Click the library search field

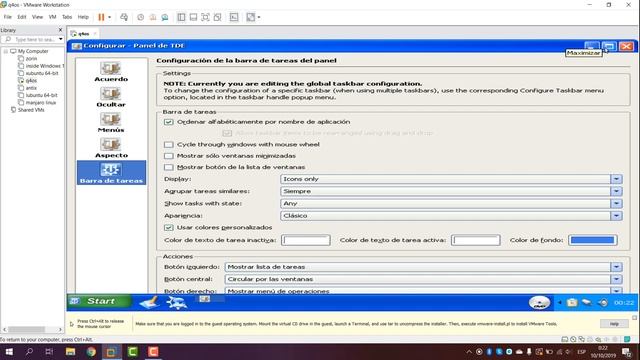(33, 39)
